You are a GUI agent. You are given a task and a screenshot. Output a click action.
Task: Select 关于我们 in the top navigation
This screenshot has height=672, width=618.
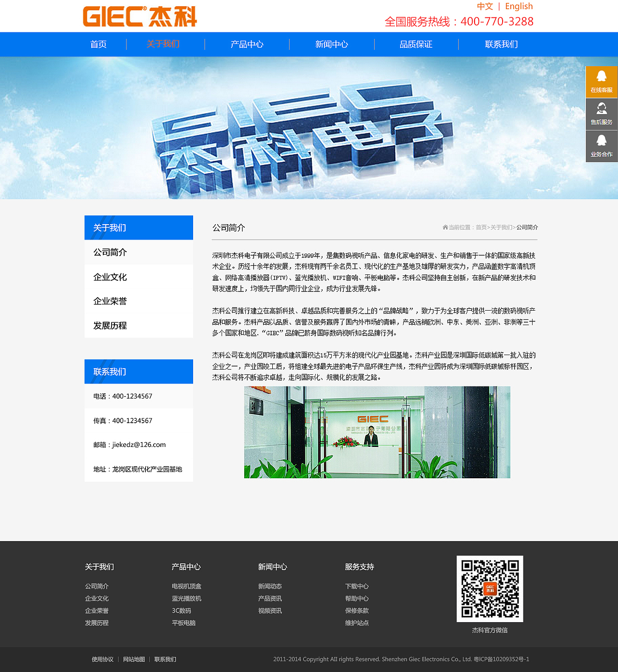(x=163, y=44)
